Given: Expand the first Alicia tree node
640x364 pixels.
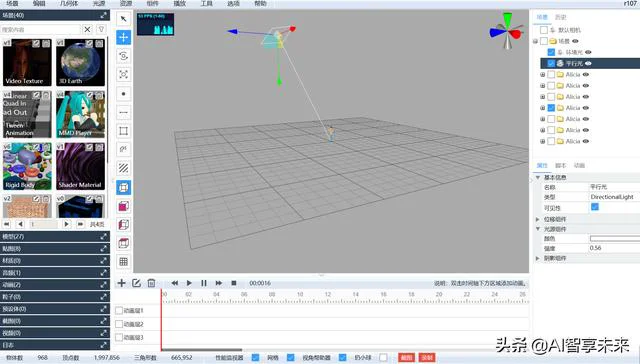Looking at the screenshot, I should [x=542, y=75].
